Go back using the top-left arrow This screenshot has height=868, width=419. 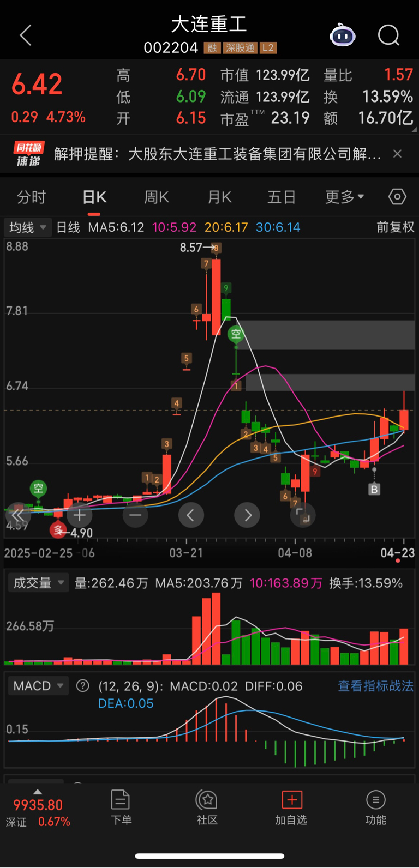pos(26,35)
